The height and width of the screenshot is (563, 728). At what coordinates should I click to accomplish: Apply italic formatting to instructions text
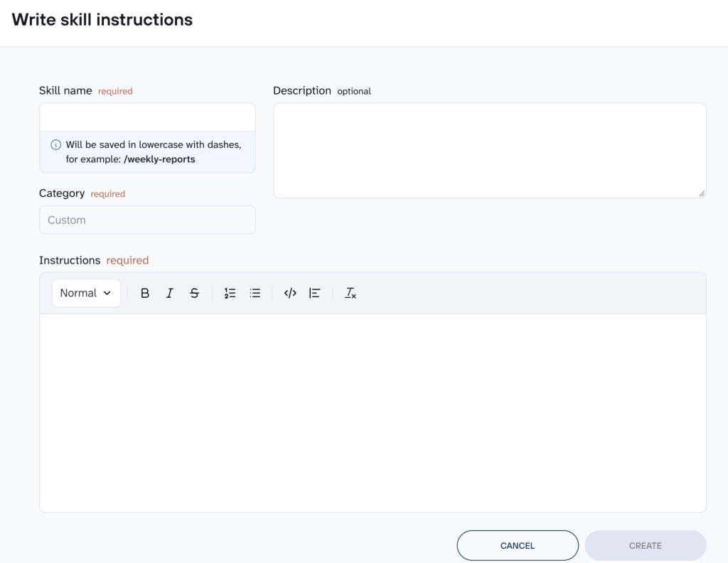(170, 294)
